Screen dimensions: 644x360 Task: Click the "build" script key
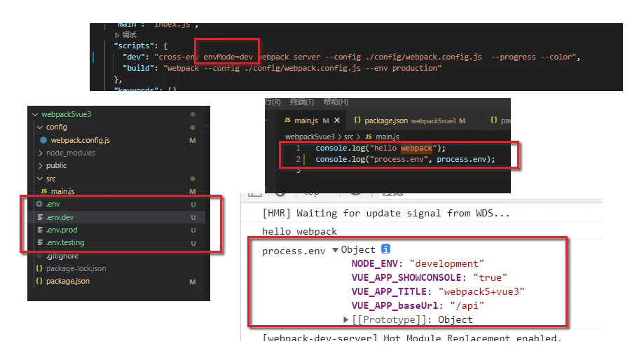coord(139,68)
